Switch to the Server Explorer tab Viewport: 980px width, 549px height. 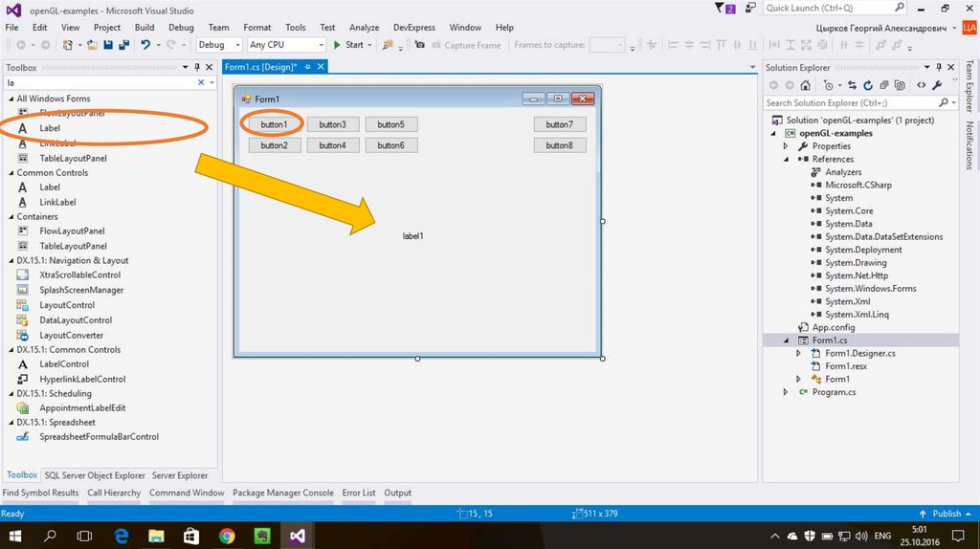[x=180, y=475]
